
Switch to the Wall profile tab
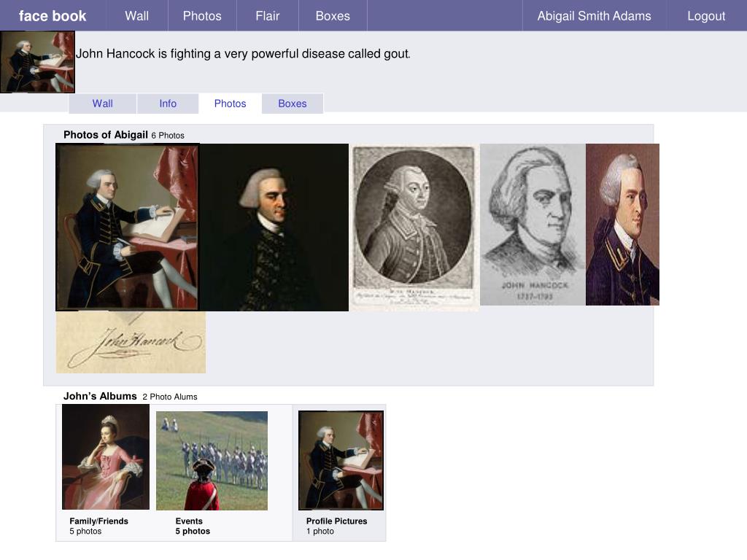[x=102, y=104]
